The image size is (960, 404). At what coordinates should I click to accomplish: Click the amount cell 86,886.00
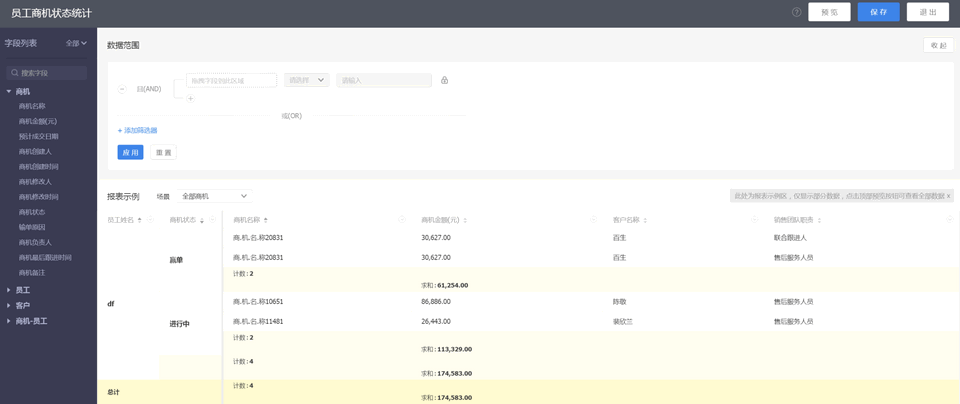coord(436,302)
